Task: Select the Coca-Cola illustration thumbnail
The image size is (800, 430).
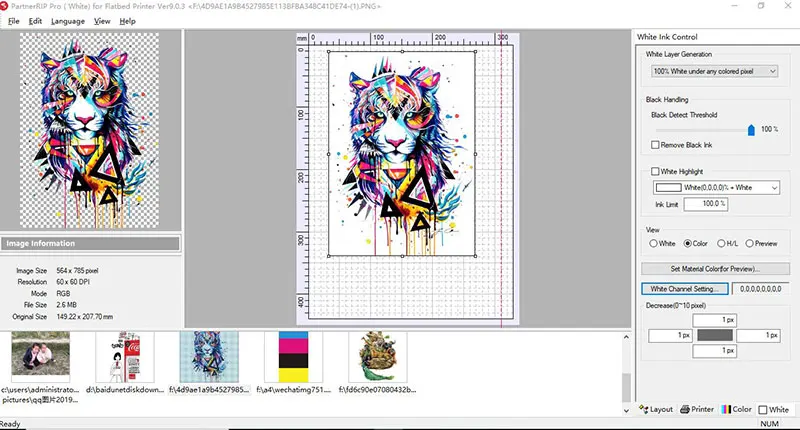Action: pyautogui.click(x=125, y=357)
